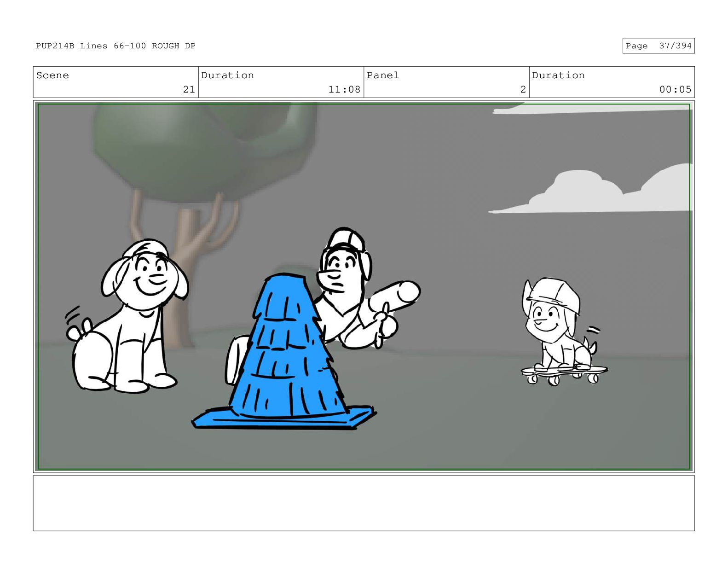Click the header text 'PUP214B Lines 66-100 ROUGH DP'
The width and height of the screenshot is (728, 564).
pos(116,46)
